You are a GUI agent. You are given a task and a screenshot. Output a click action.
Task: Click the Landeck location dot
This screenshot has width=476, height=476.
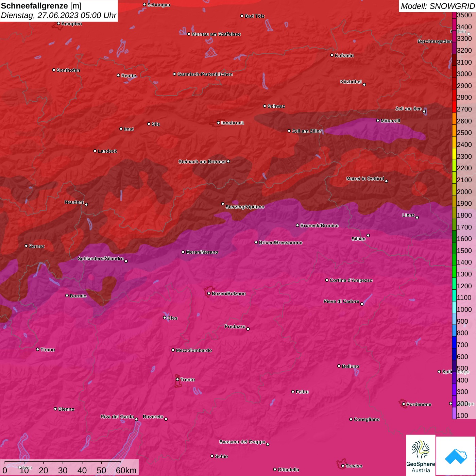click(95, 151)
